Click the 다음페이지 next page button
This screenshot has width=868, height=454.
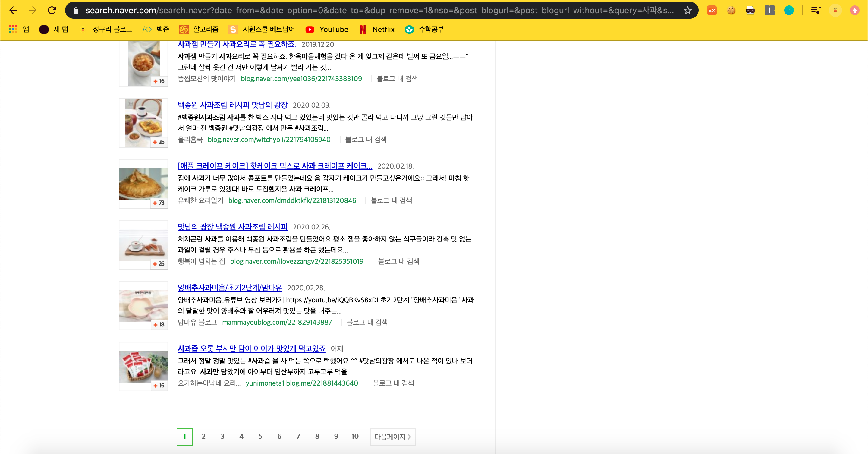click(x=392, y=437)
